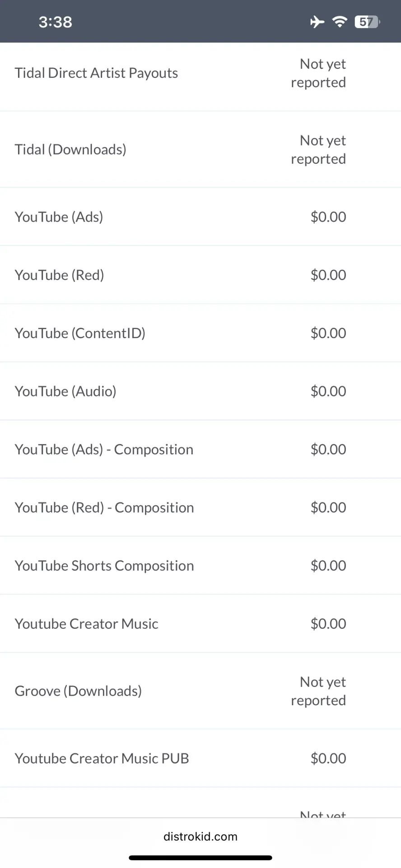The width and height of the screenshot is (401, 868).
Task: Tap the airplane mode icon in status bar
Action: (317, 22)
